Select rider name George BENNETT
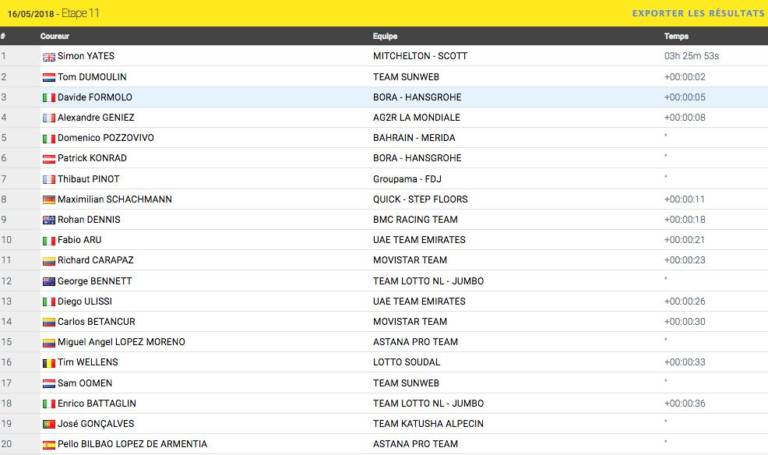The width and height of the screenshot is (768, 455). tap(95, 281)
